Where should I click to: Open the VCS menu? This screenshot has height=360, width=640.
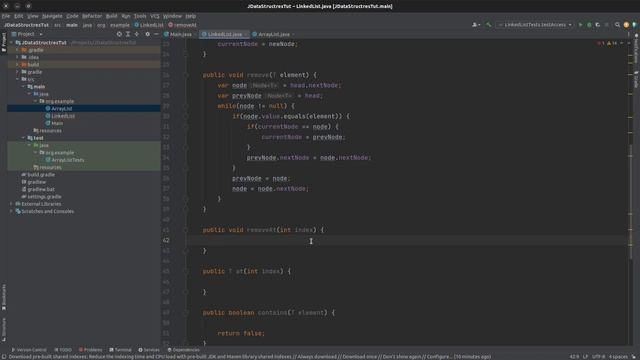click(x=155, y=16)
